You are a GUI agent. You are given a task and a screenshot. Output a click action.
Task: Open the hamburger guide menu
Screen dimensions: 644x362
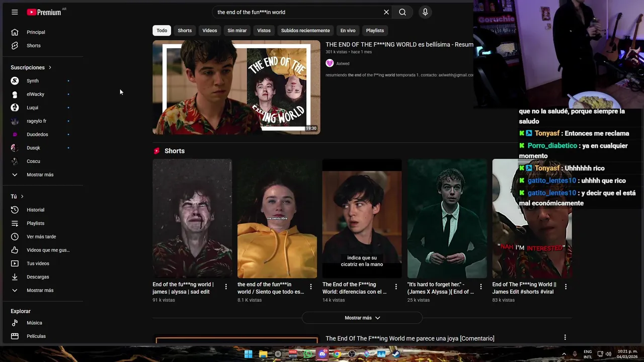pos(15,12)
